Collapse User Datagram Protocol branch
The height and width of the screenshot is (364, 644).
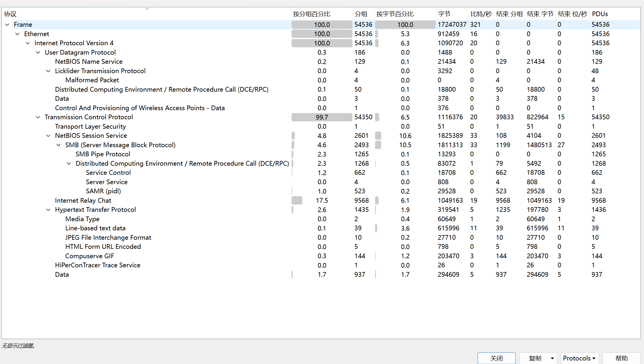[38, 53]
